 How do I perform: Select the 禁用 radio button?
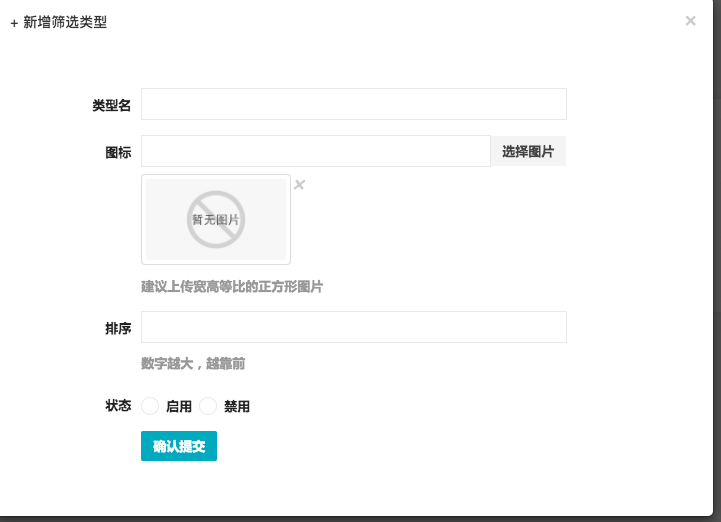(x=208, y=406)
